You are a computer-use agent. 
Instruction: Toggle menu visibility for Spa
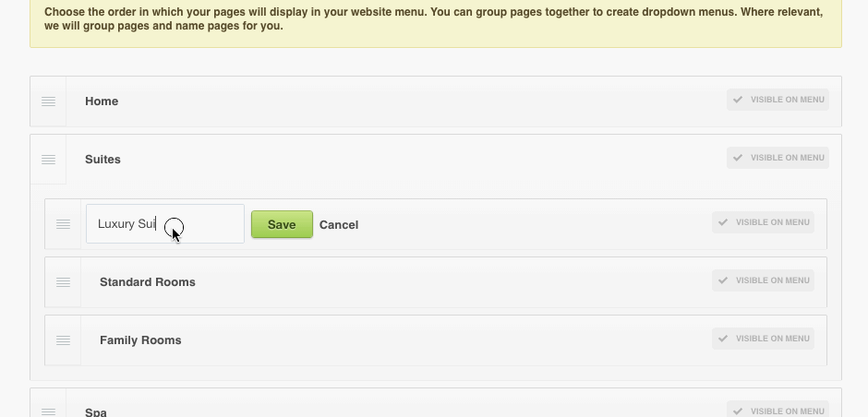pos(777,411)
